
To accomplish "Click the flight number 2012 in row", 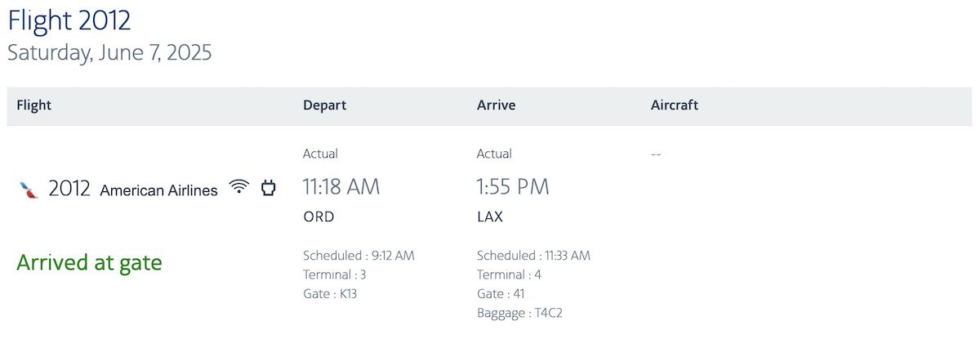I will pyautogui.click(x=69, y=189).
